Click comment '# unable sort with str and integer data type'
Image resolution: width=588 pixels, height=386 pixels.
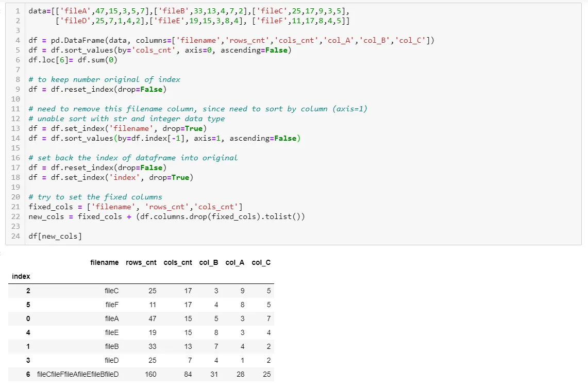127,119
